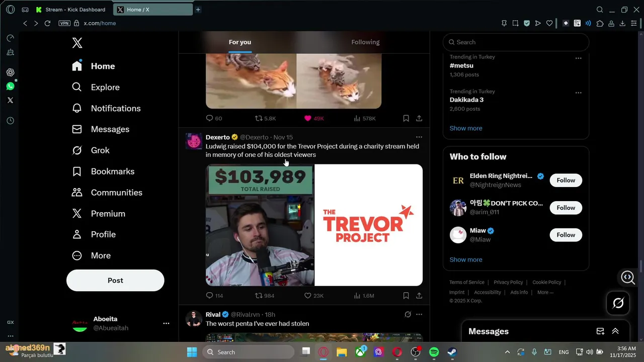644x362 pixels.
Task: Open Premium page
Action: pyautogui.click(x=99, y=214)
